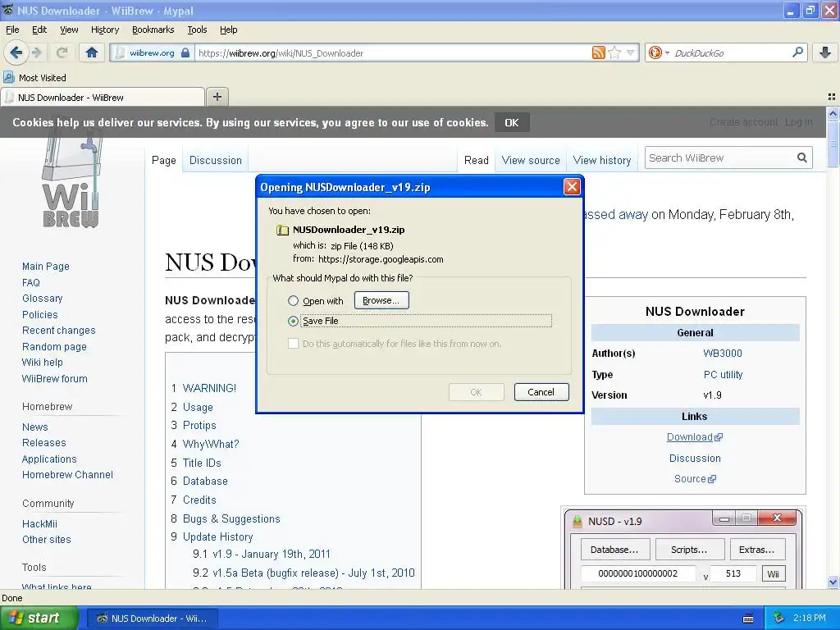Open the Home page icon
This screenshot has height=630, width=840.
point(92,52)
